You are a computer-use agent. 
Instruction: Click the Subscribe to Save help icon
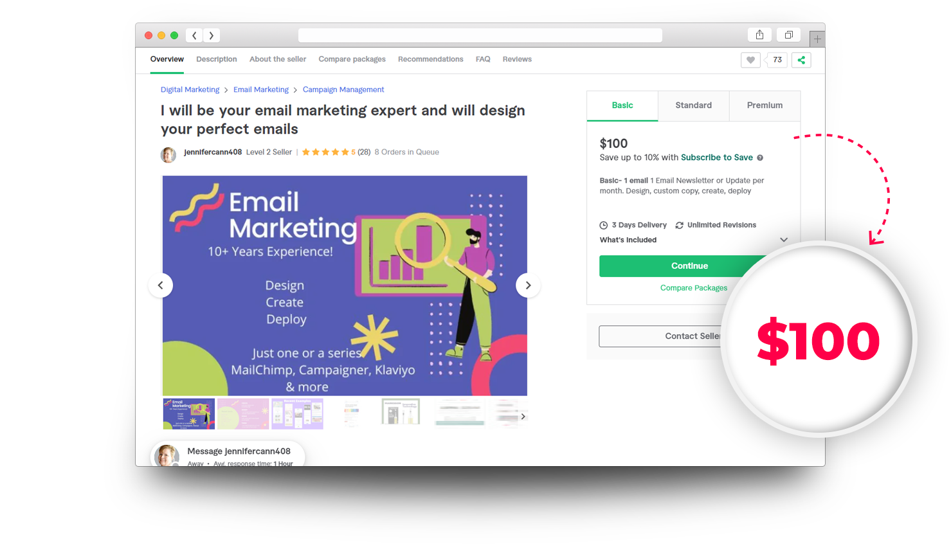point(760,158)
